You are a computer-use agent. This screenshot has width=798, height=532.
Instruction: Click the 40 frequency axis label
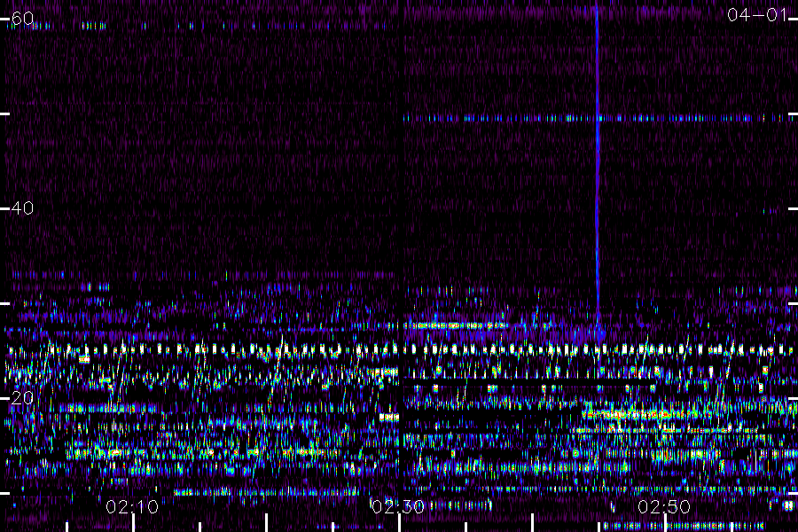coord(22,208)
